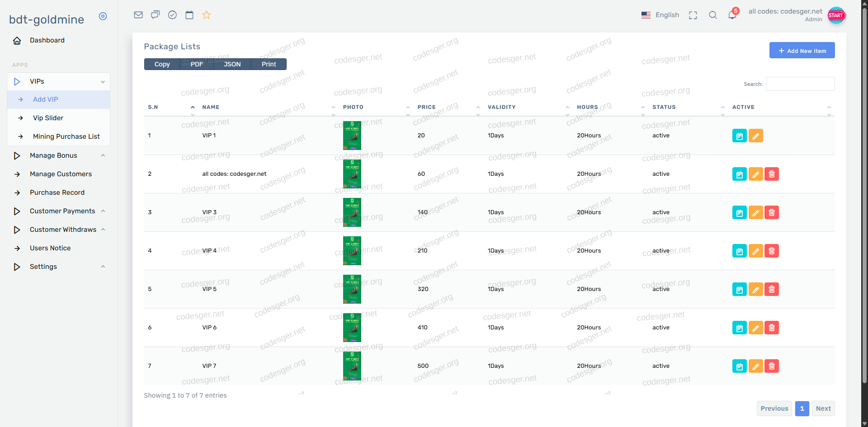Click the teal clipboard icon for VIP 1

click(739, 136)
